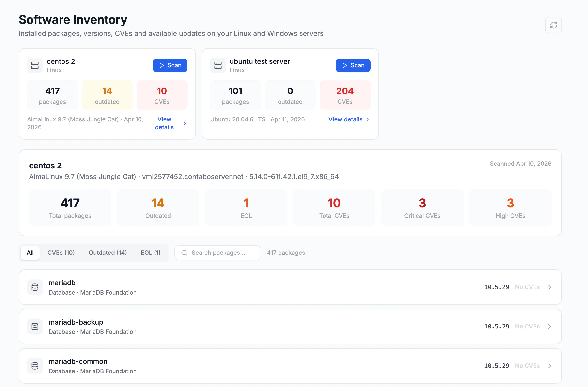Click the mariadb package name
The height and width of the screenshot is (387, 588).
click(x=62, y=283)
